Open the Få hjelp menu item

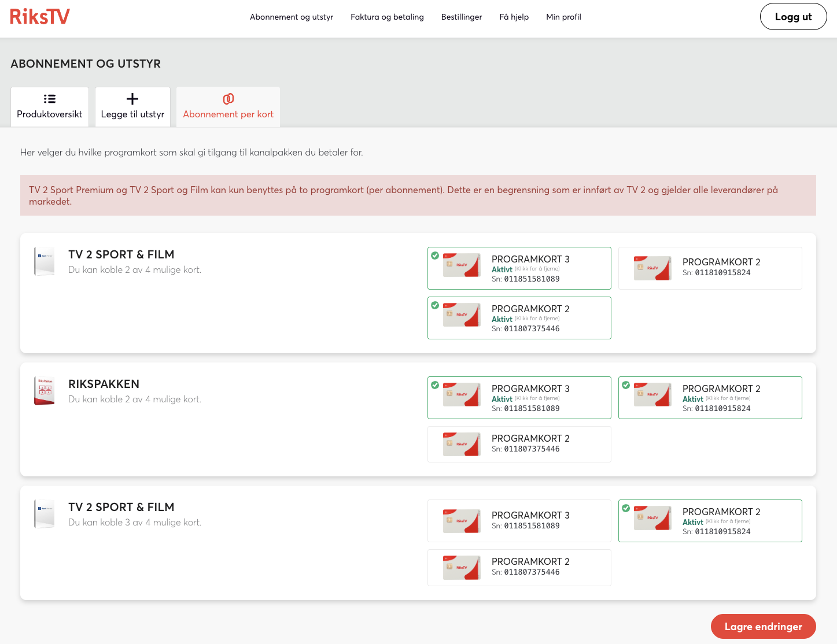tap(514, 17)
